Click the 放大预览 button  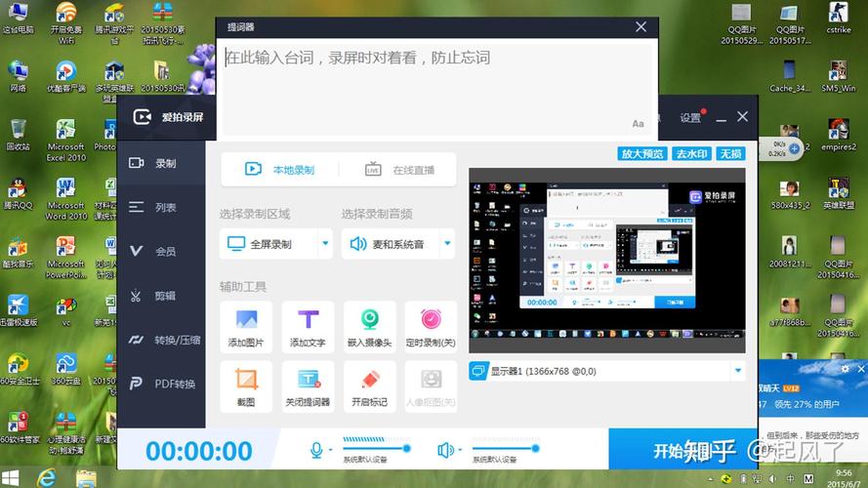click(x=642, y=154)
